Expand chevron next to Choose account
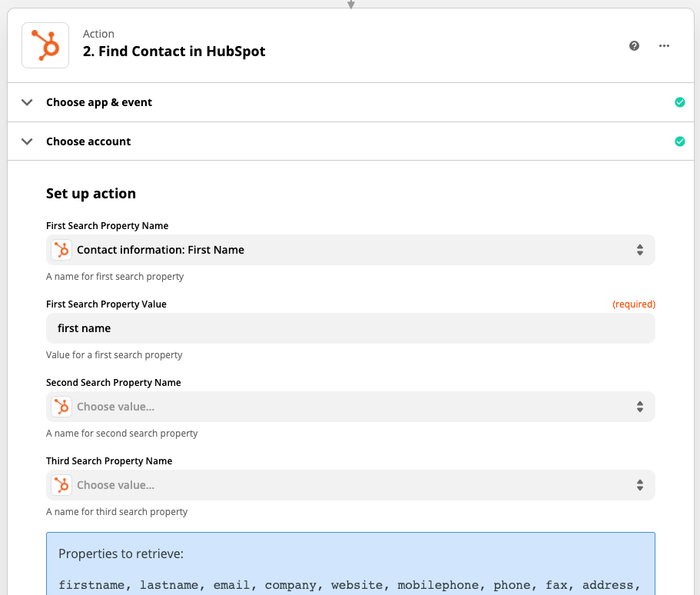 coord(27,141)
